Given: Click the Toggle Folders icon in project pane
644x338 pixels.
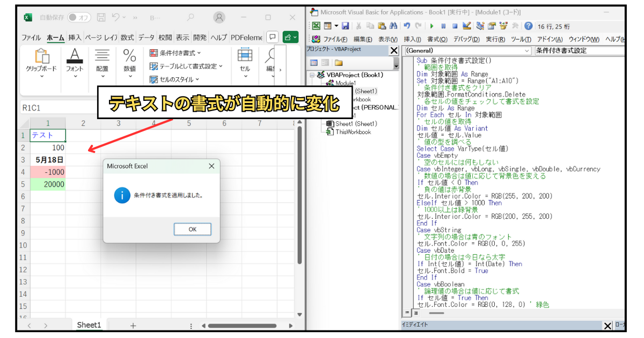Looking at the screenshot, I should coord(339,63).
